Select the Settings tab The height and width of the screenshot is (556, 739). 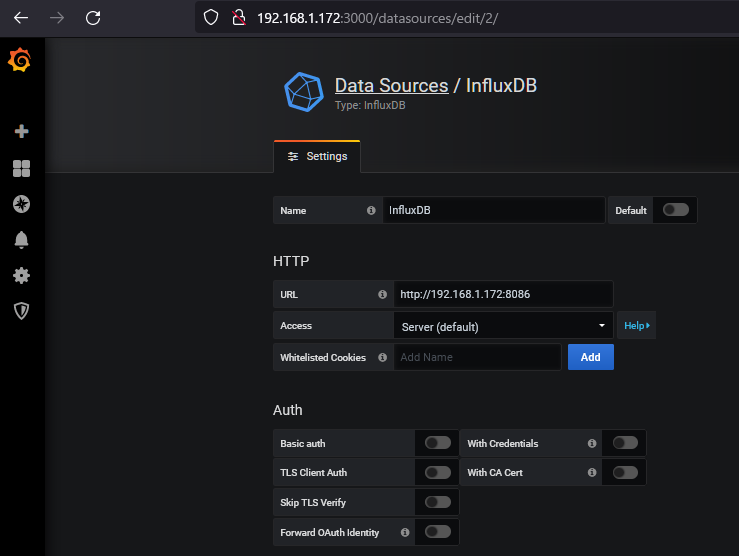[x=317, y=157]
